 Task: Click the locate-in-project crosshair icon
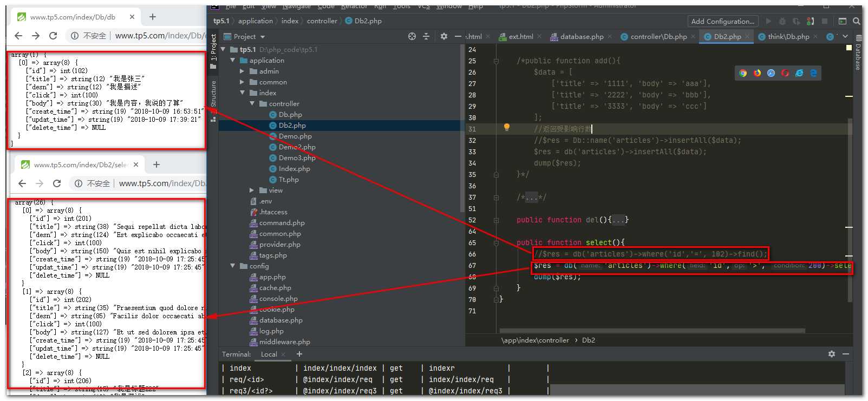412,36
